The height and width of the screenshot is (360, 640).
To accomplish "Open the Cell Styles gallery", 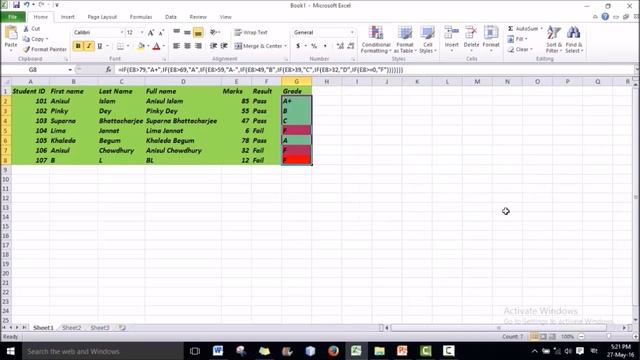I will pos(427,39).
